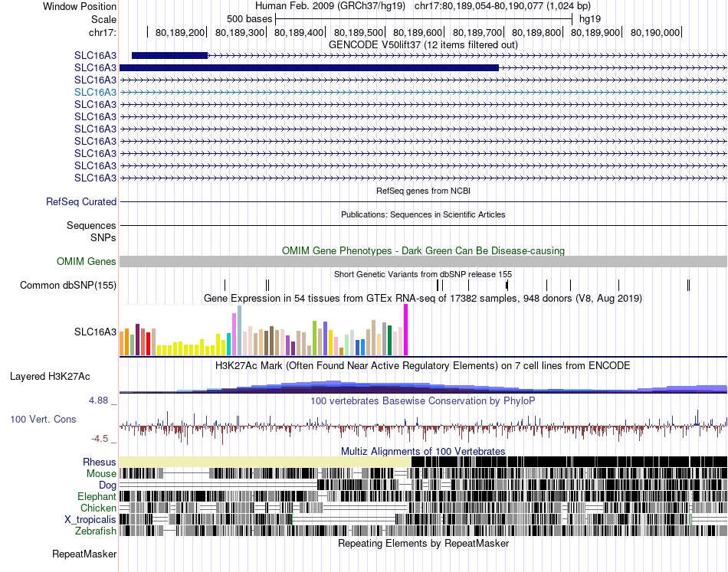Click the Window Position track label

pos(80,6)
